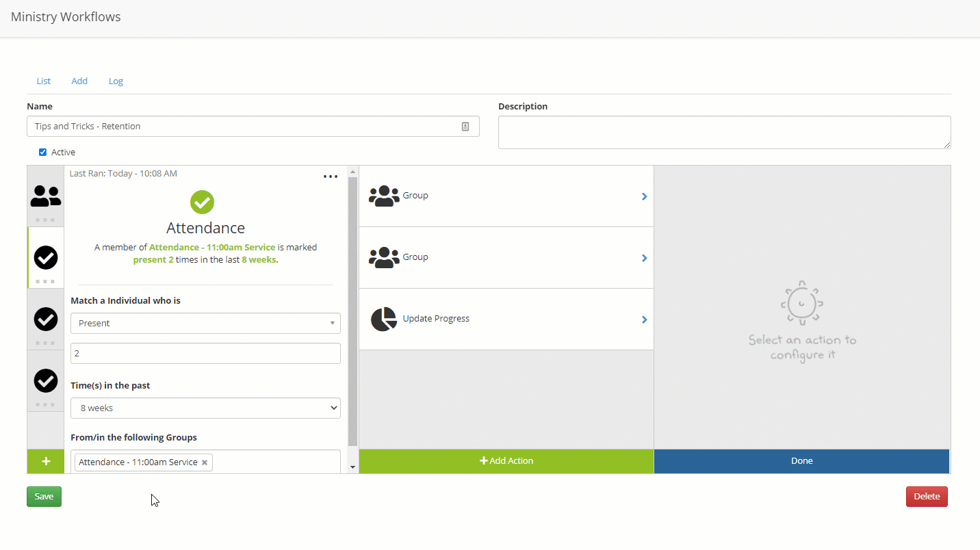This screenshot has width=980, height=550.
Task: Expand the first Group action chevron
Action: 644,196
